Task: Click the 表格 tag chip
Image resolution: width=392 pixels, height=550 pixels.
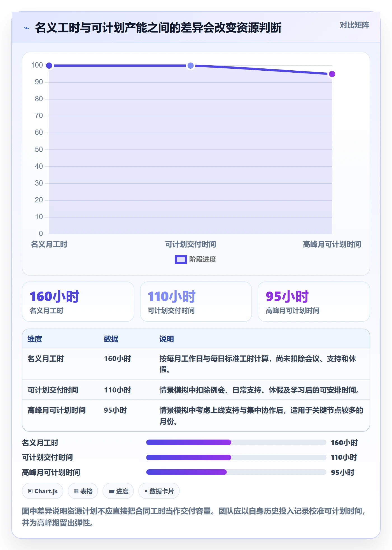Action: (x=83, y=491)
